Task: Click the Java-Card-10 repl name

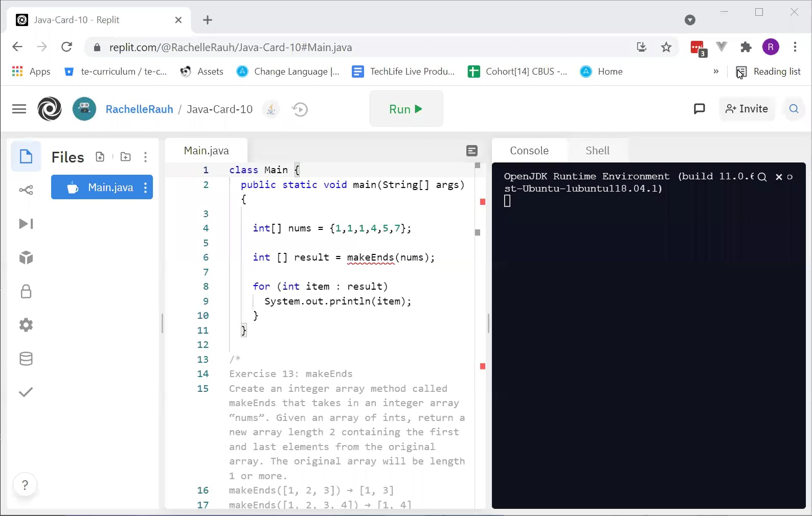Action: 219,109
